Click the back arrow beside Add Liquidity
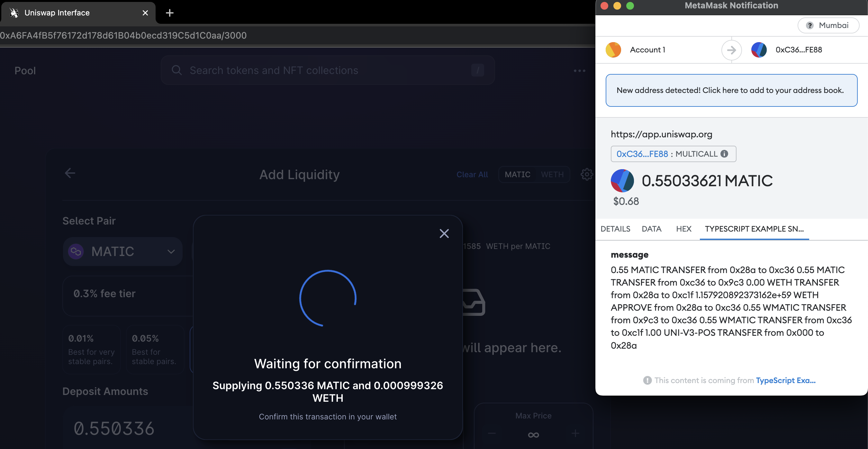 tap(70, 173)
